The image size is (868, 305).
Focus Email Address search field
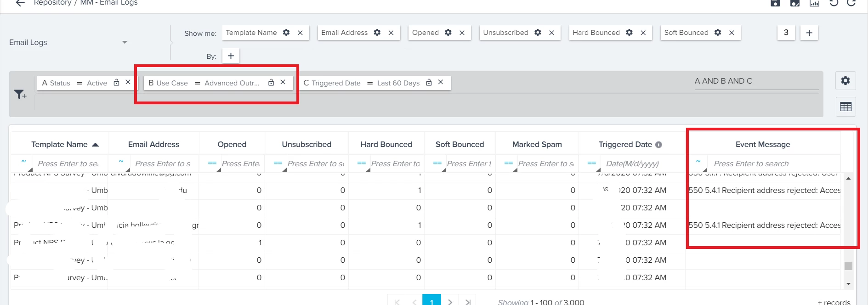pos(164,164)
